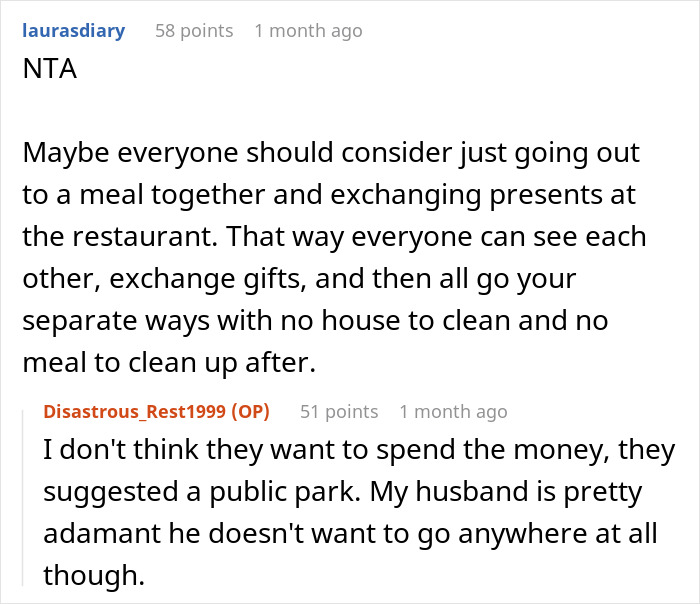Click laurasdiary's '1 month ago' timestamp
Image resolution: width=700 pixels, height=604 pixels.
coord(308,31)
